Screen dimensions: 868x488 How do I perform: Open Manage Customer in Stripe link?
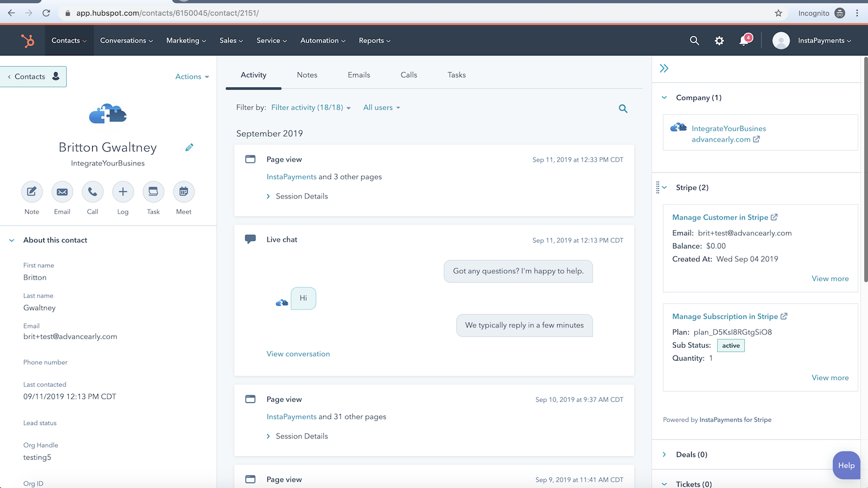[720, 217]
